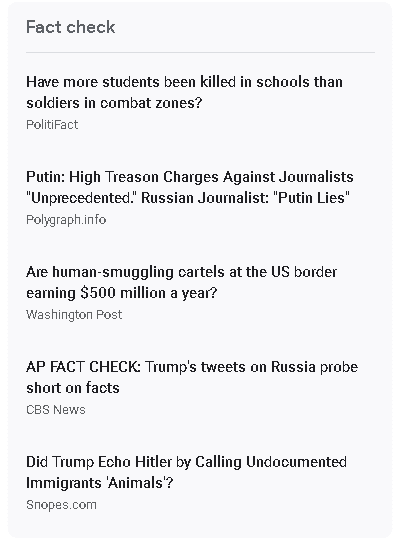Open the Trump Echo Hitler fact check
Screen dimensions: 414x539
pos(186,473)
